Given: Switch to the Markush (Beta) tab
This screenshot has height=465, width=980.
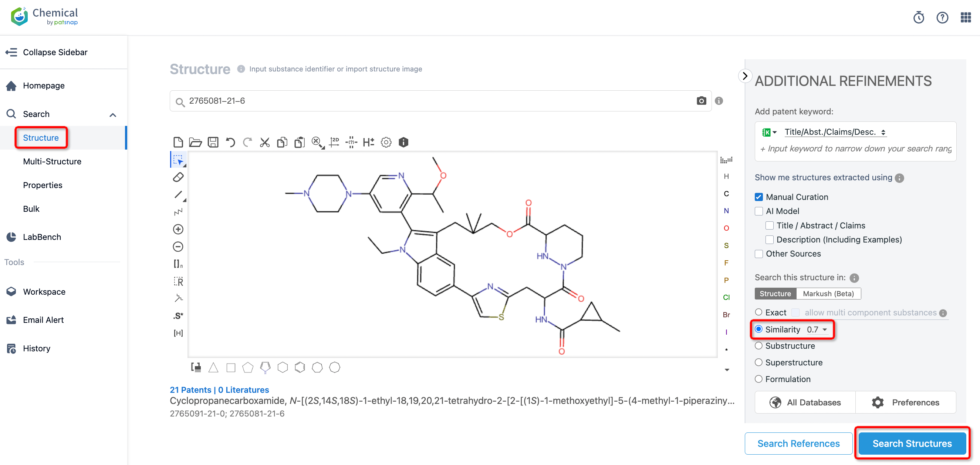Looking at the screenshot, I should pyautogui.click(x=828, y=294).
